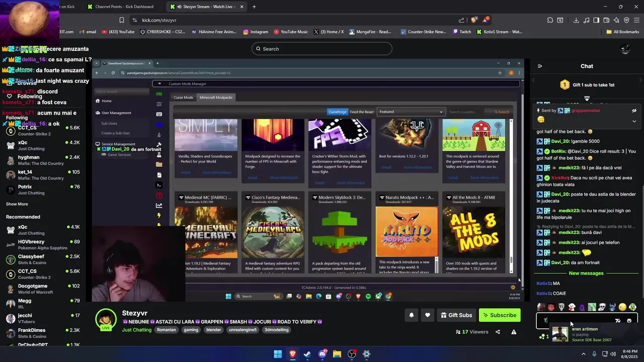Click media control music note icon
The image size is (644, 362).
(x=586, y=20)
